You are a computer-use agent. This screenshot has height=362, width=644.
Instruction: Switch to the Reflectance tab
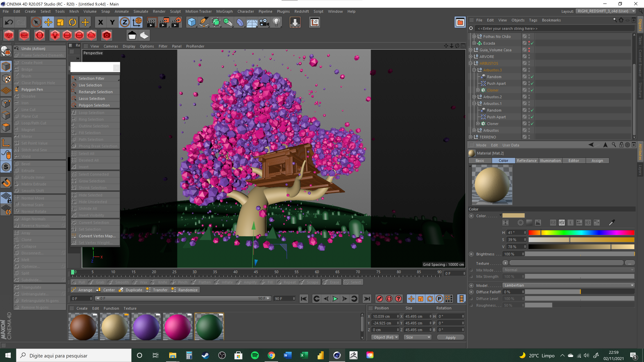point(526,161)
